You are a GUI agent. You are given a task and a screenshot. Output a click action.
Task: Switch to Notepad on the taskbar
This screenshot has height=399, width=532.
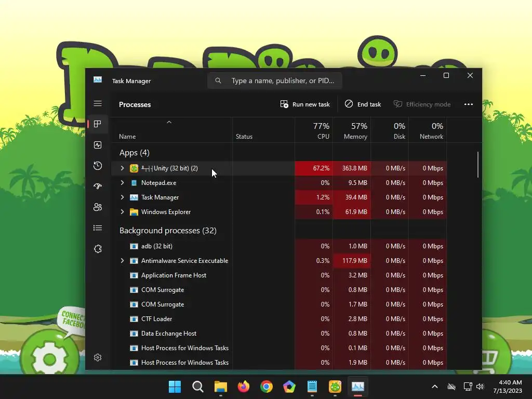[x=312, y=387]
